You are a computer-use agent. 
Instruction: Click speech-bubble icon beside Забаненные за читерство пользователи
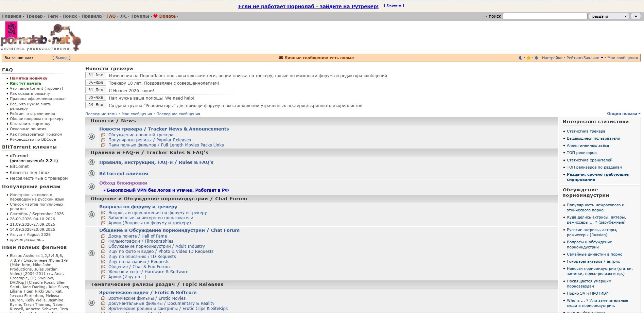pyautogui.click(x=103, y=218)
